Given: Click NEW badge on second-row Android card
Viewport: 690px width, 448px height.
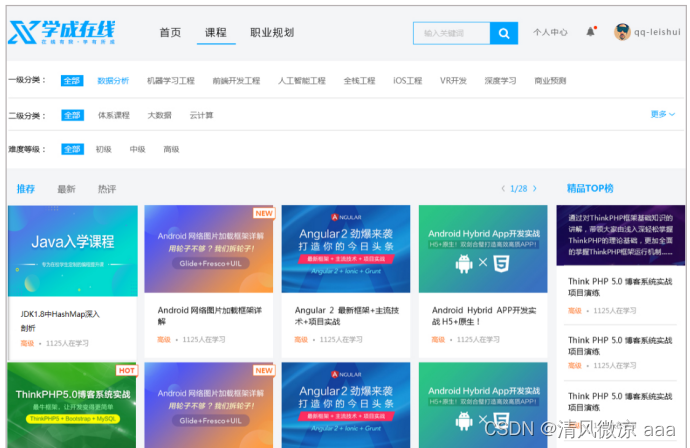Looking at the screenshot, I should point(264,371).
